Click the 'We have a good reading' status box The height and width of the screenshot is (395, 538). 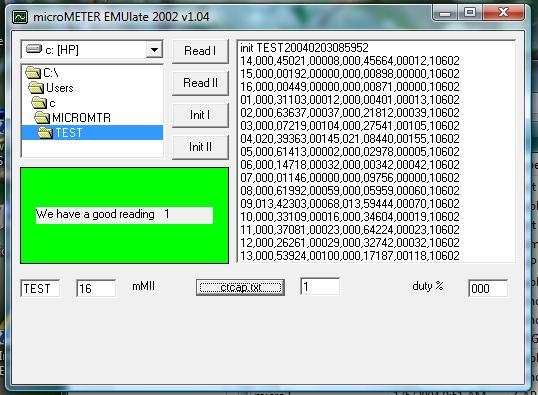pos(124,215)
